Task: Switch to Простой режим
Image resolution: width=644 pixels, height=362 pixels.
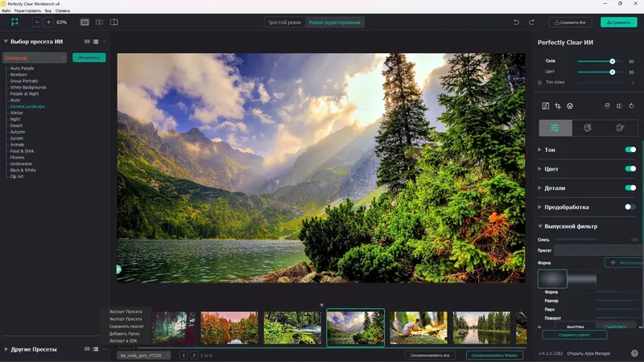Action: tap(285, 23)
